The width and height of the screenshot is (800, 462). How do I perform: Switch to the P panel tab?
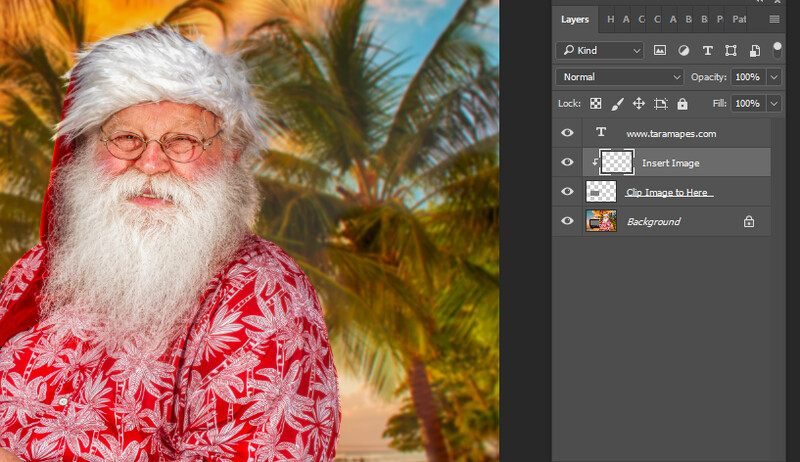coord(719,19)
